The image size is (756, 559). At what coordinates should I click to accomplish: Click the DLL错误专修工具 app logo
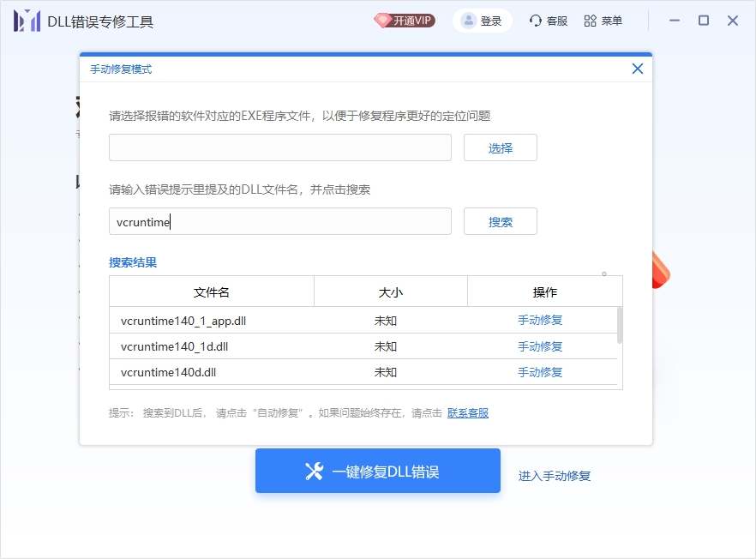tap(27, 21)
